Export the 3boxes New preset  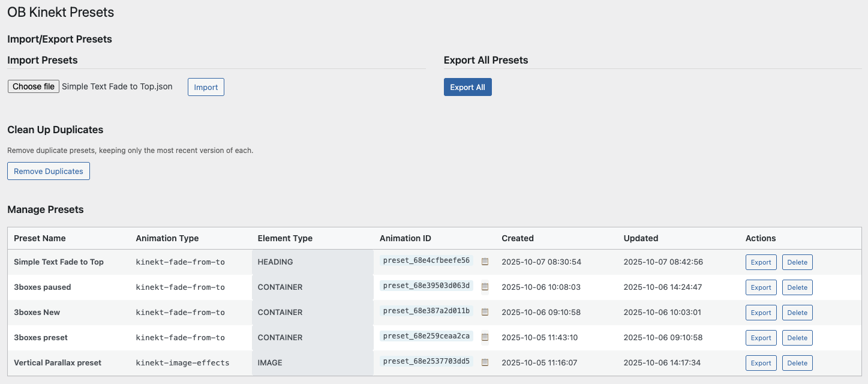(x=761, y=313)
